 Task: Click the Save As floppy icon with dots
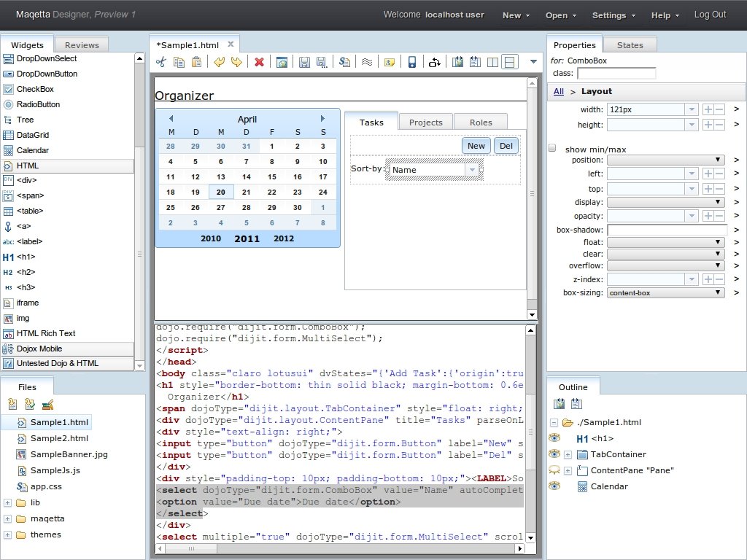coord(322,62)
